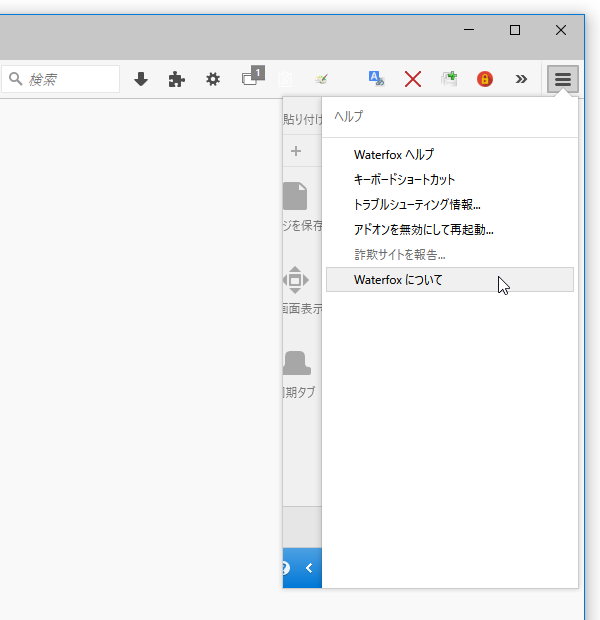This screenshot has height=620, width=600.
Task: Click the green plus add-tab icon
Action: [x=449, y=79]
